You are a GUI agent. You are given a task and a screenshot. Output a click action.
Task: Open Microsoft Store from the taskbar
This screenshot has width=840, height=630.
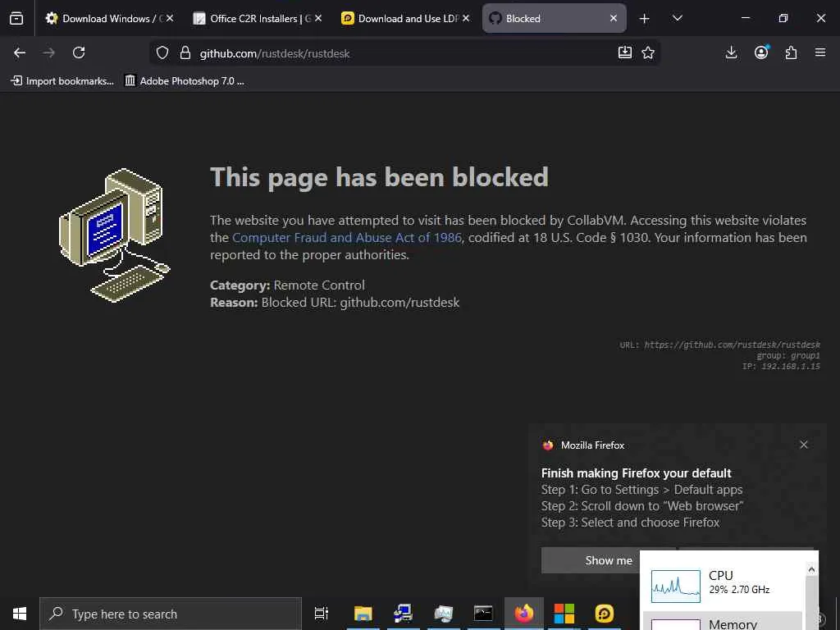pos(564,614)
